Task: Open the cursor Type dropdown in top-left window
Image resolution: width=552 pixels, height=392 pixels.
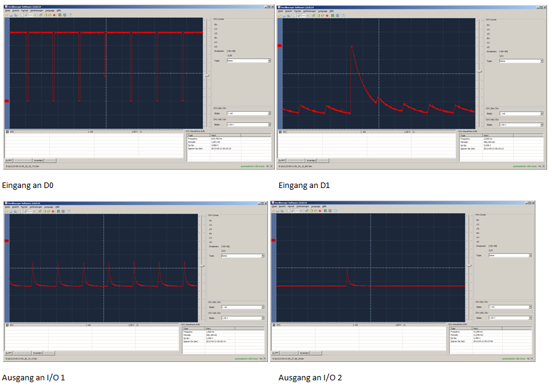Action: (x=248, y=61)
